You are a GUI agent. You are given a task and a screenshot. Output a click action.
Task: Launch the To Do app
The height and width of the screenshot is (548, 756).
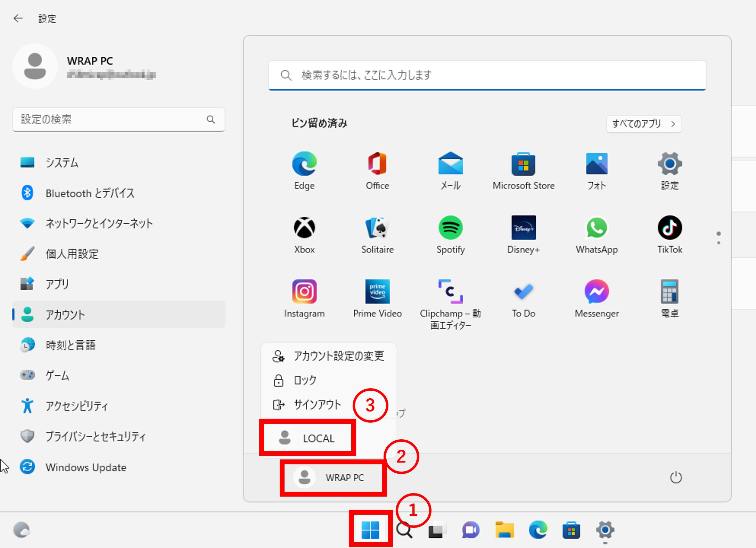tap(524, 298)
